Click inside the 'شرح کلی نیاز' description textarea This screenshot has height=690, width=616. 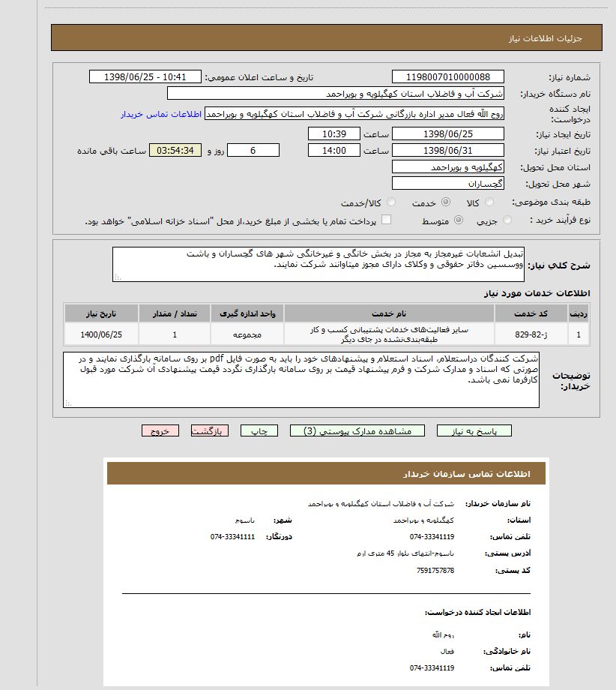click(318, 264)
